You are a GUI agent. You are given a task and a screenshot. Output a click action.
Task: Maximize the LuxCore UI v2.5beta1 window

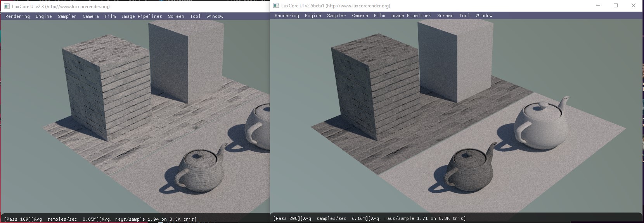(616, 5)
